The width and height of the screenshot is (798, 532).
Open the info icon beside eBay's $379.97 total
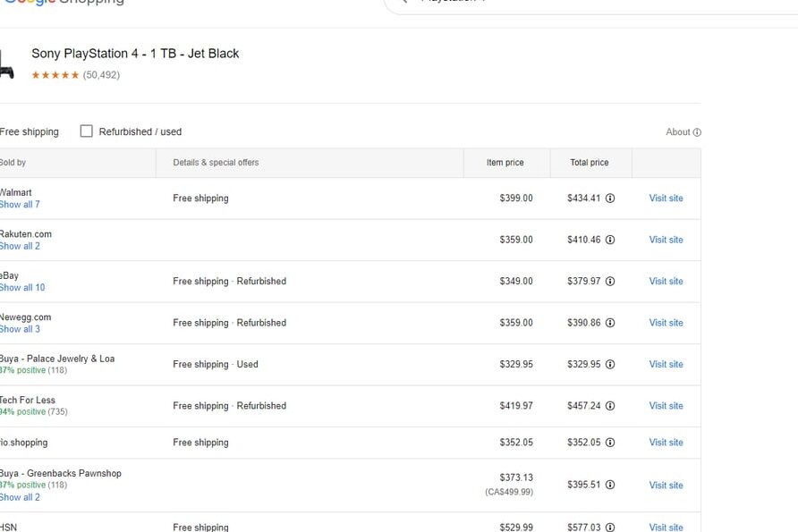(x=610, y=282)
